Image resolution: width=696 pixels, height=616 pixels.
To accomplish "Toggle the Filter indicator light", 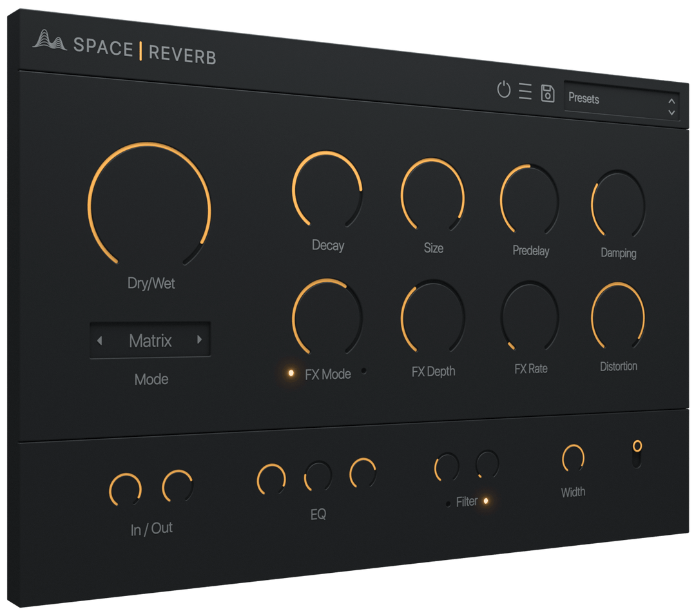I will click(486, 501).
